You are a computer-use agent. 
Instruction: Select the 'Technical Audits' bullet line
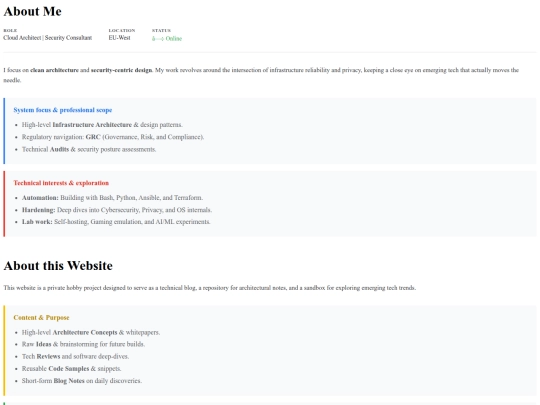89,149
